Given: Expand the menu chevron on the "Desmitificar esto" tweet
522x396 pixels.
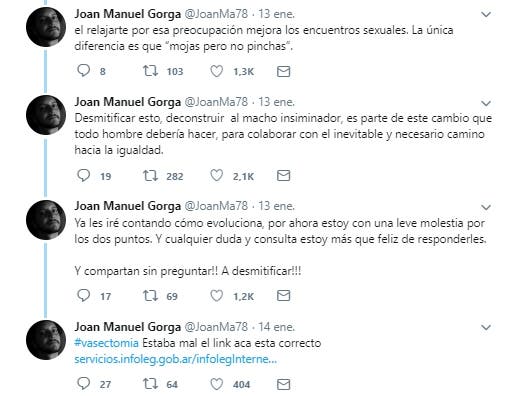Looking at the screenshot, I should pos(486,103).
